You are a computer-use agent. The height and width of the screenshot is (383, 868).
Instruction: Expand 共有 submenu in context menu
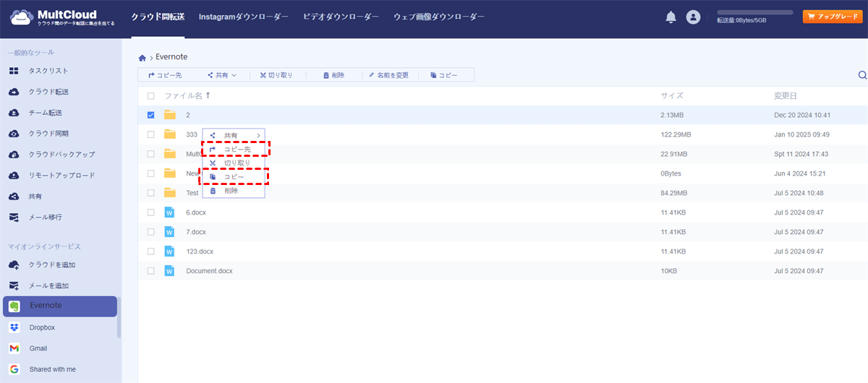tap(234, 135)
